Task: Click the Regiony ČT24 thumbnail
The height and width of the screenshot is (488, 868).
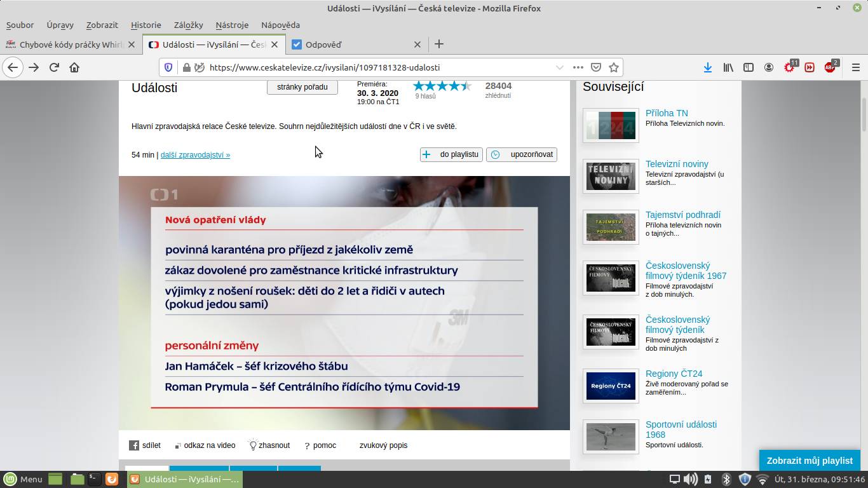Action: pos(611,386)
